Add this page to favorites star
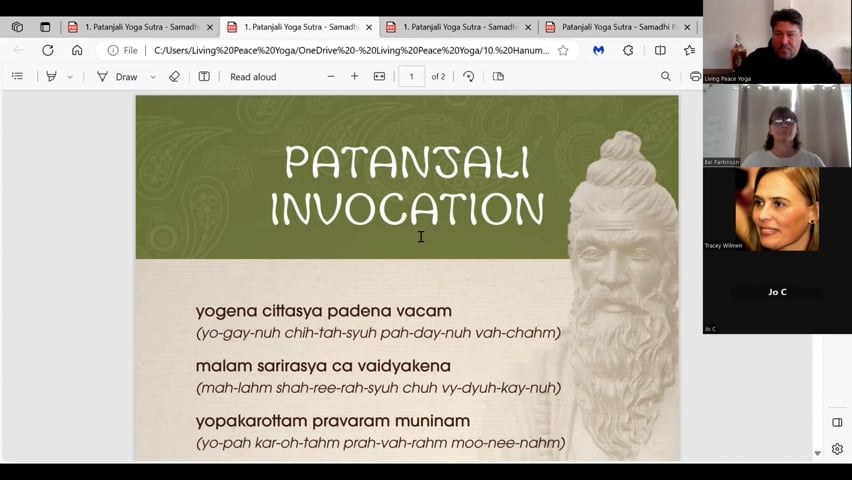 563,50
